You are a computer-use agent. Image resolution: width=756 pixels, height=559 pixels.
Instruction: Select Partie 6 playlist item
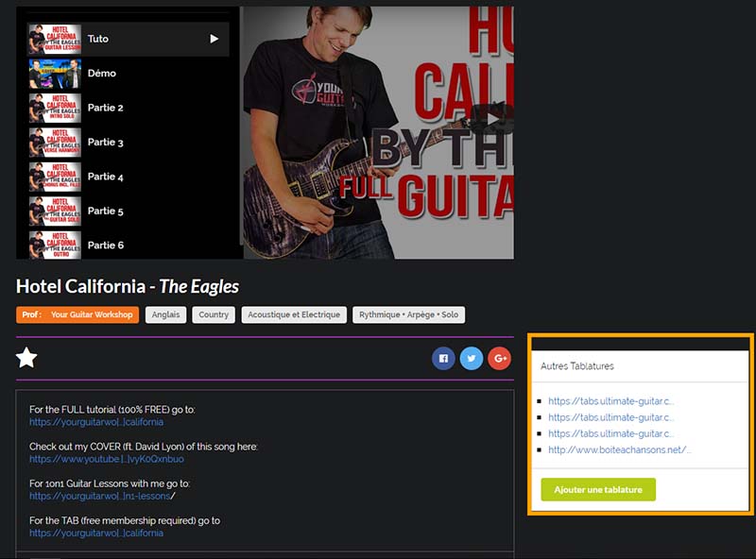(x=128, y=245)
